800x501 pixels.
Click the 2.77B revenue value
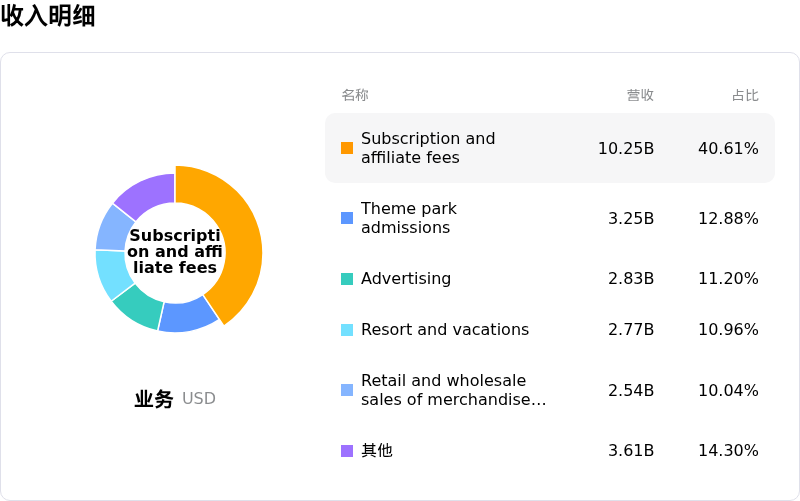click(631, 330)
